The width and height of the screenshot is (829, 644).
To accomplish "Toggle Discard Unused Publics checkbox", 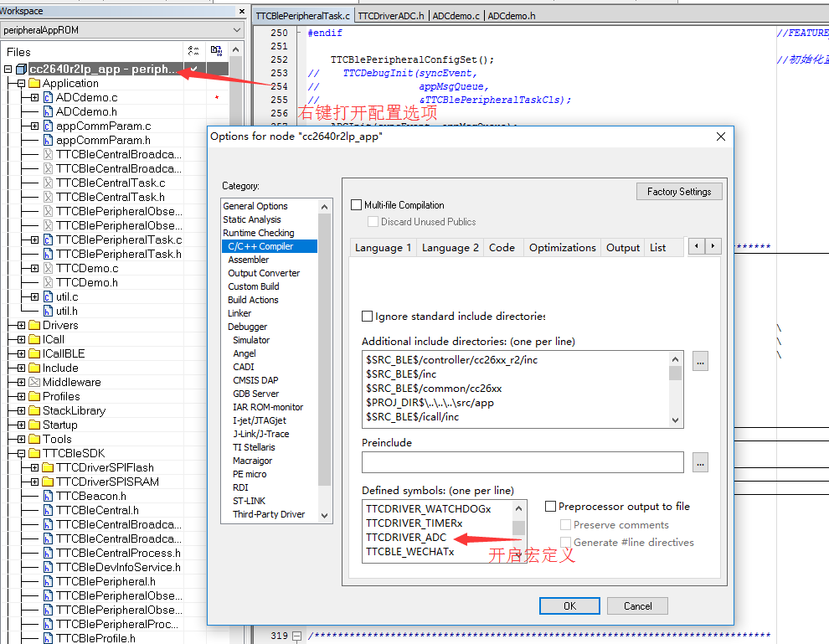I will [x=373, y=222].
